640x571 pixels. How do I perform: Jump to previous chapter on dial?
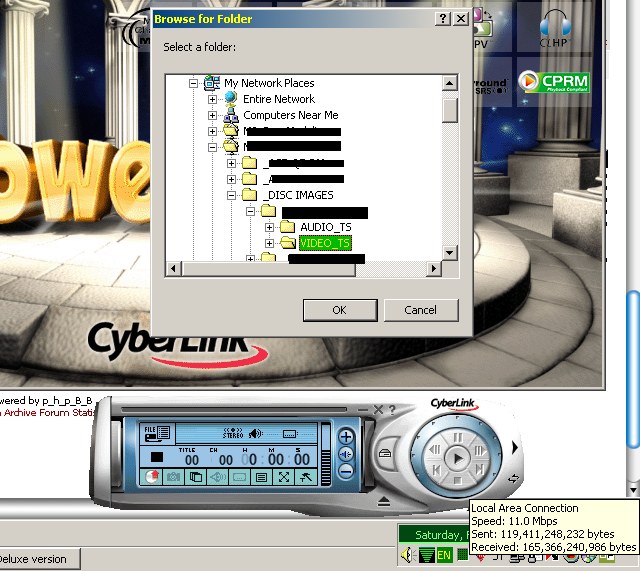click(x=436, y=470)
